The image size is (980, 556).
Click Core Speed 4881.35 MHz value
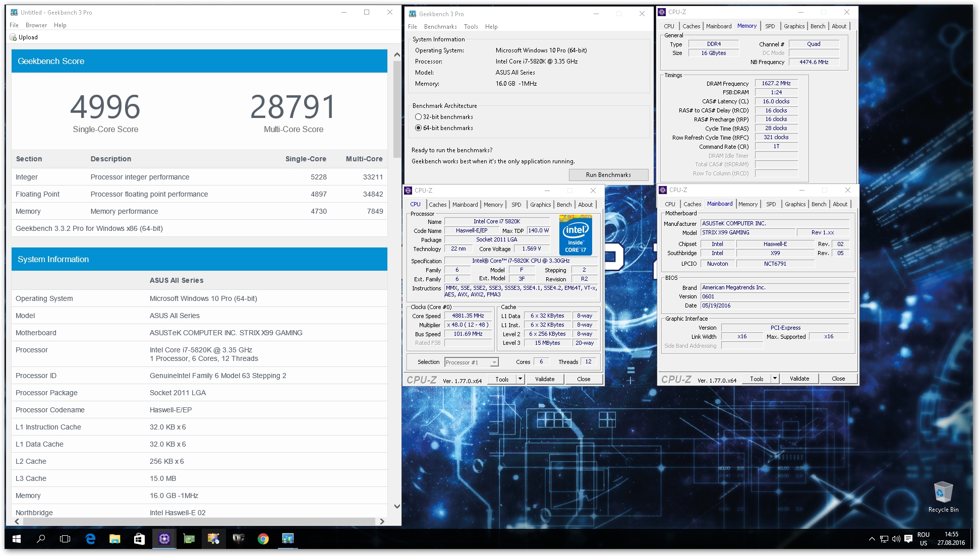468,316
